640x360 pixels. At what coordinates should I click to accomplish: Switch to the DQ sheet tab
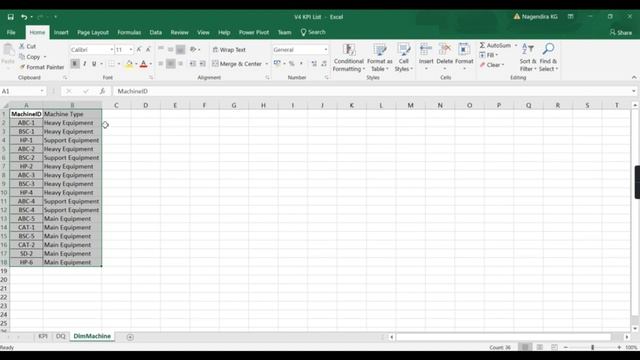click(x=60, y=336)
